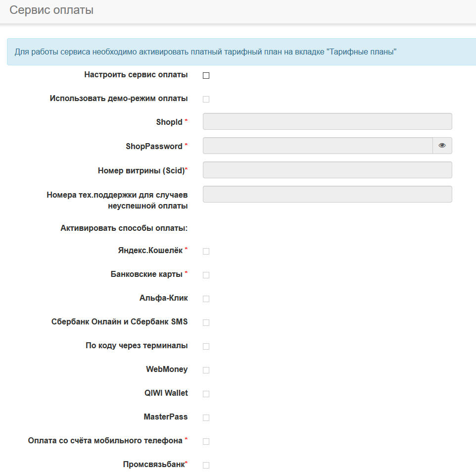Enable По коду через терминалы checkbox

click(206, 346)
